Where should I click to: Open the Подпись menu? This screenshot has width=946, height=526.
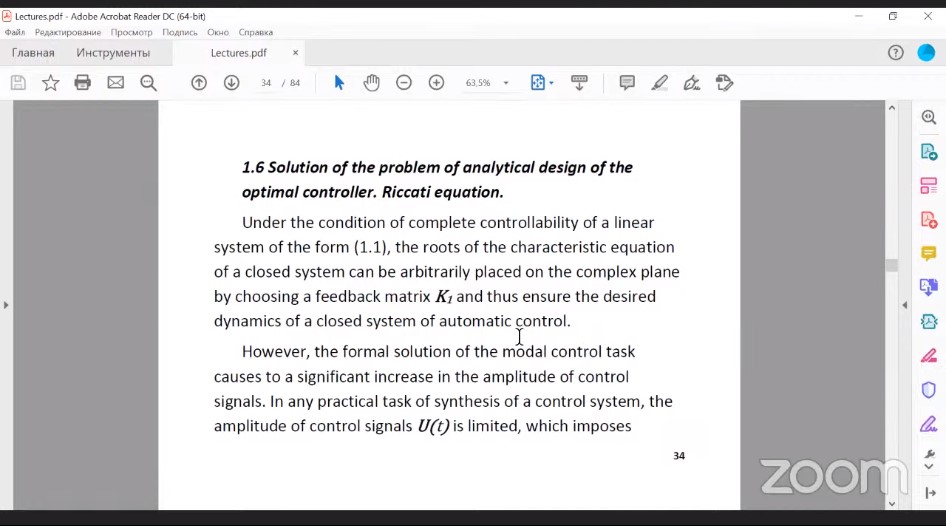click(x=180, y=33)
